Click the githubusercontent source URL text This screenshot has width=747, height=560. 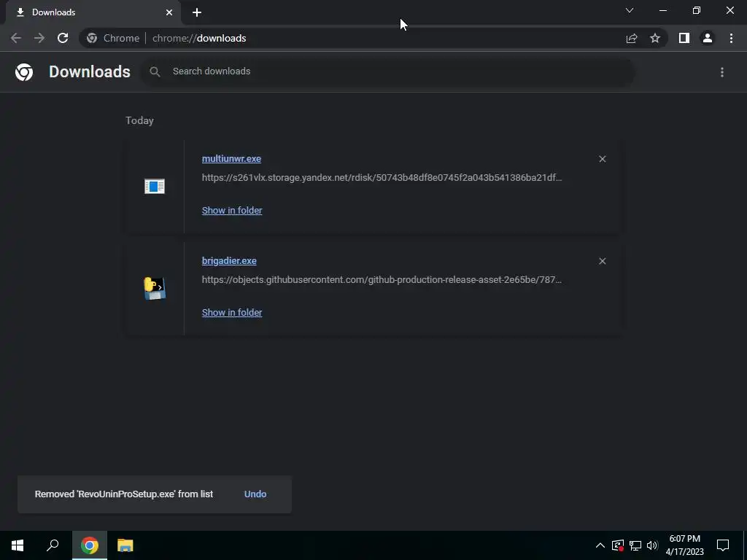382,279
